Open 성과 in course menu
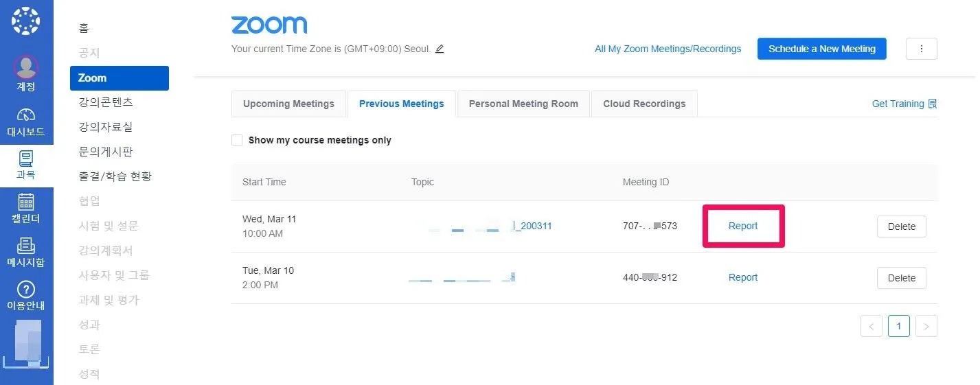 pyautogui.click(x=89, y=325)
